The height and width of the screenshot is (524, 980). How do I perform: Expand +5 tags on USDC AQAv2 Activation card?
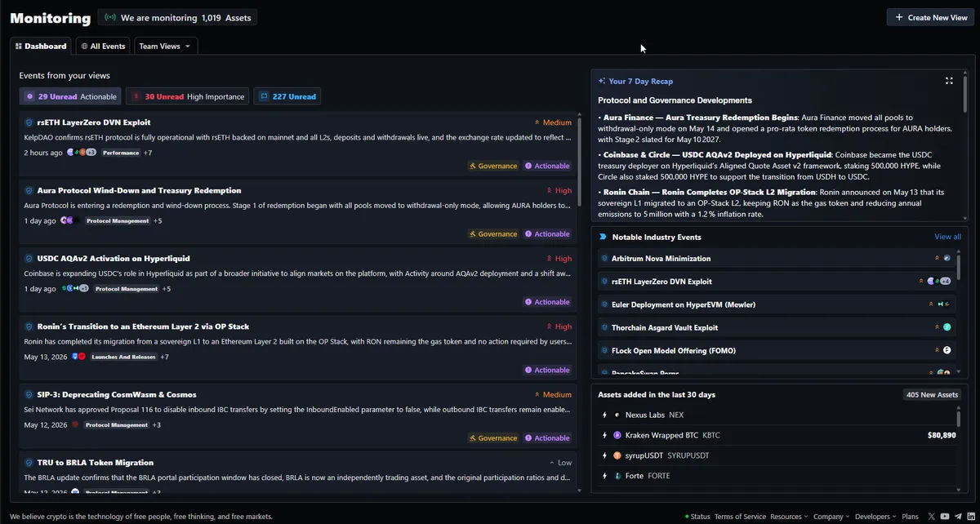(167, 289)
